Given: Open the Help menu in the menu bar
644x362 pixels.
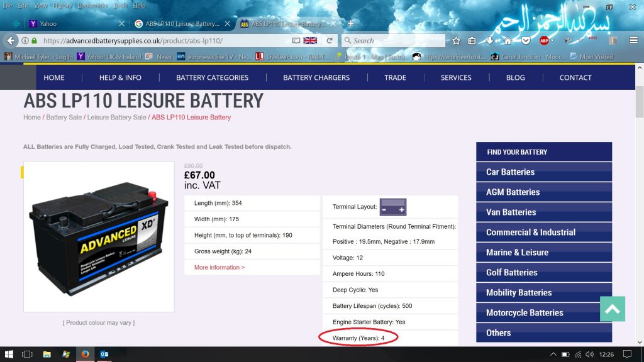Looking at the screenshot, I should 139,5.
